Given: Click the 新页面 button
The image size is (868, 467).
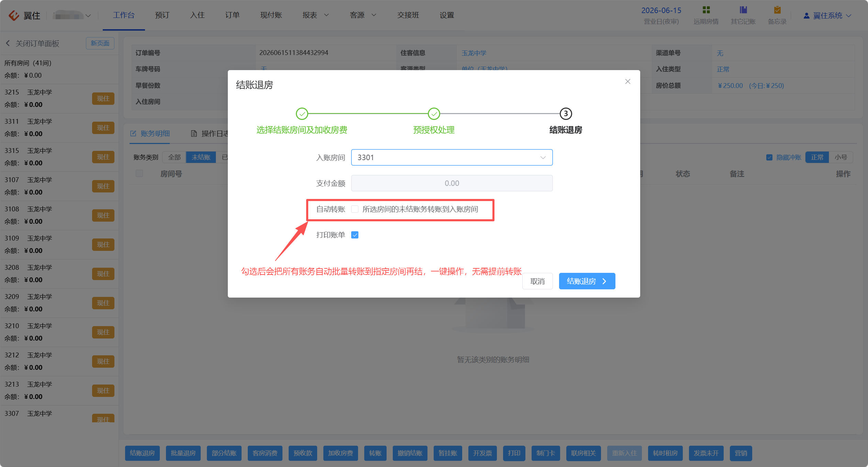Looking at the screenshot, I should [100, 43].
